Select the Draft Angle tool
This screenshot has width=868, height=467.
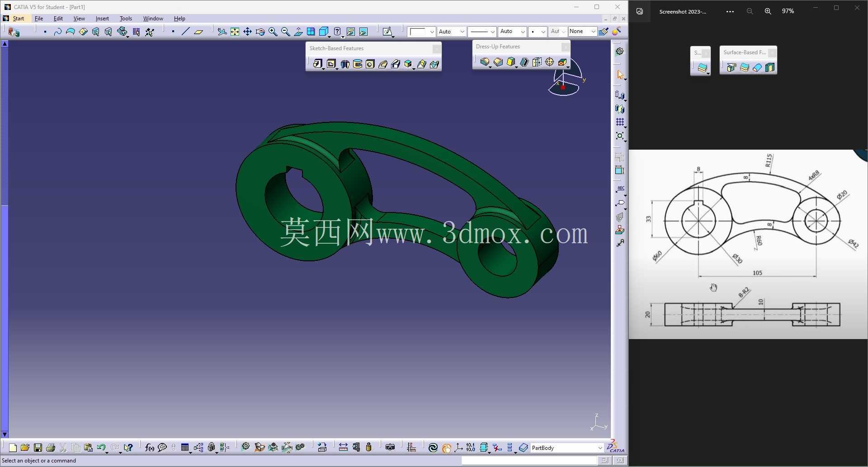[511, 62]
